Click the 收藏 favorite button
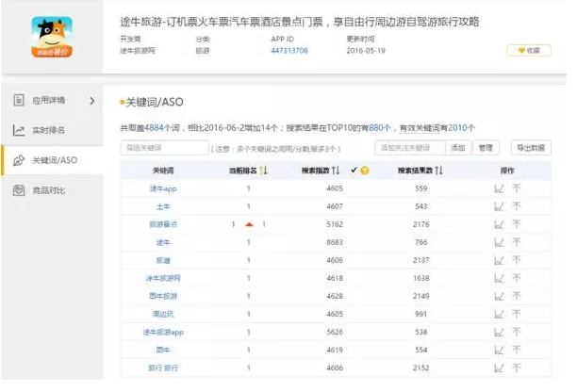 [529, 50]
